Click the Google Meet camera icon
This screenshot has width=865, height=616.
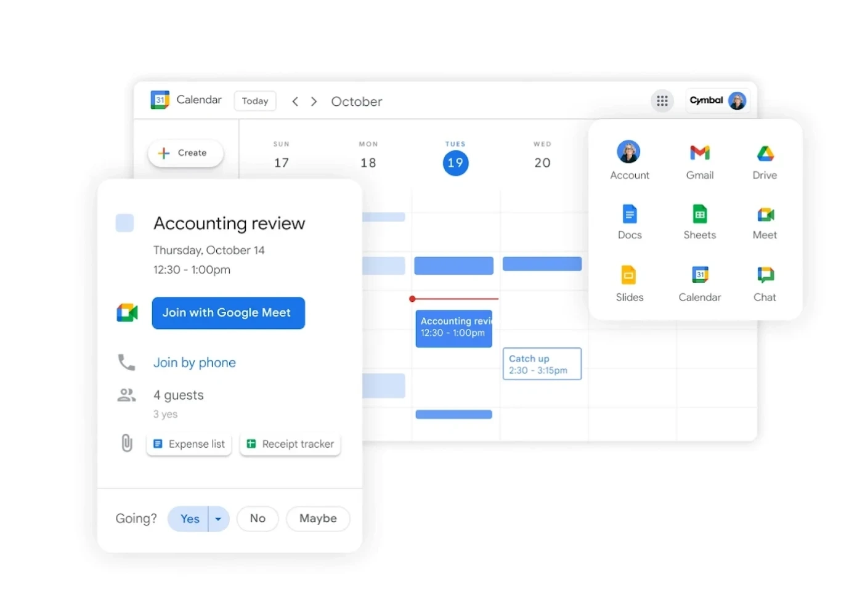pos(128,313)
